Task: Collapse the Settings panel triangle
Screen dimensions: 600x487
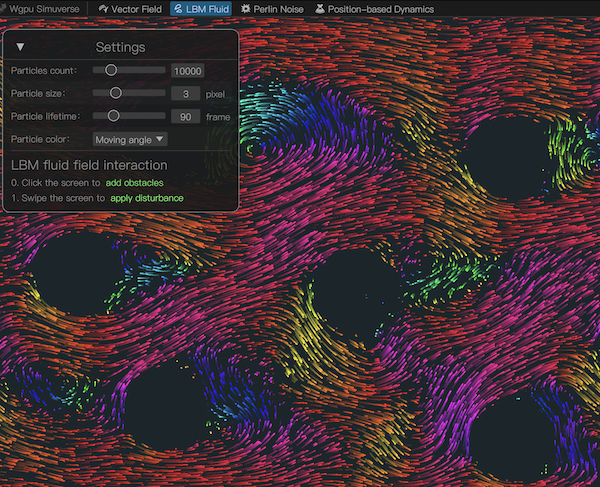Action: pos(20,47)
